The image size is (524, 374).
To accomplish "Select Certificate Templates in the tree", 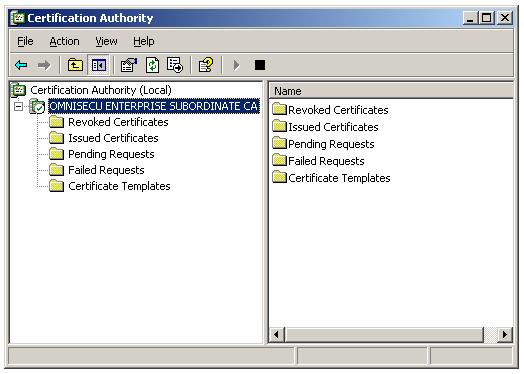I will (x=119, y=186).
